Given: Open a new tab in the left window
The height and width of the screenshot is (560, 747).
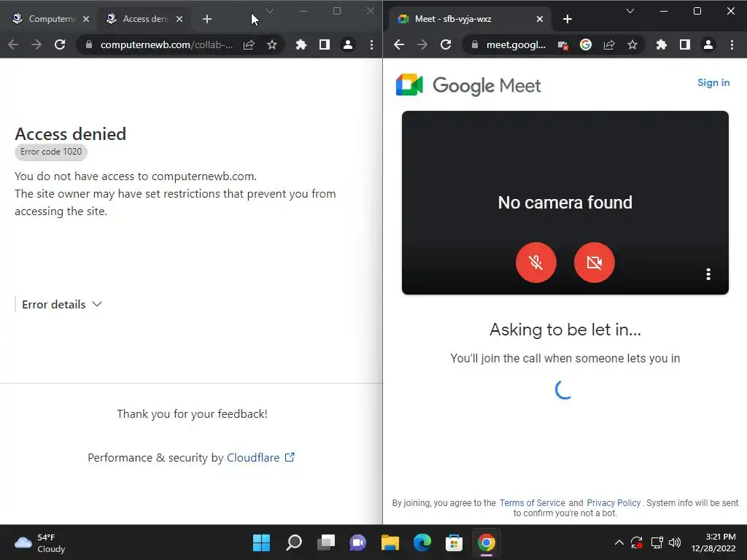Looking at the screenshot, I should click(x=206, y=19).
